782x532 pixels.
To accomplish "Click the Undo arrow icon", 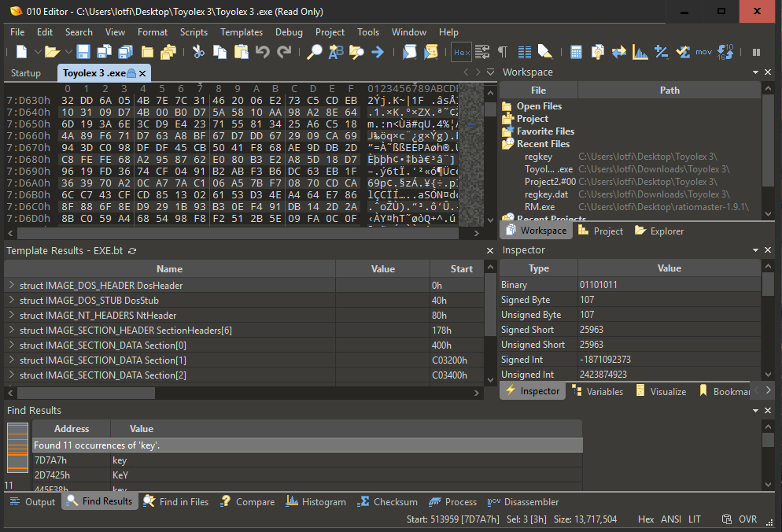I will pos(262,52).
